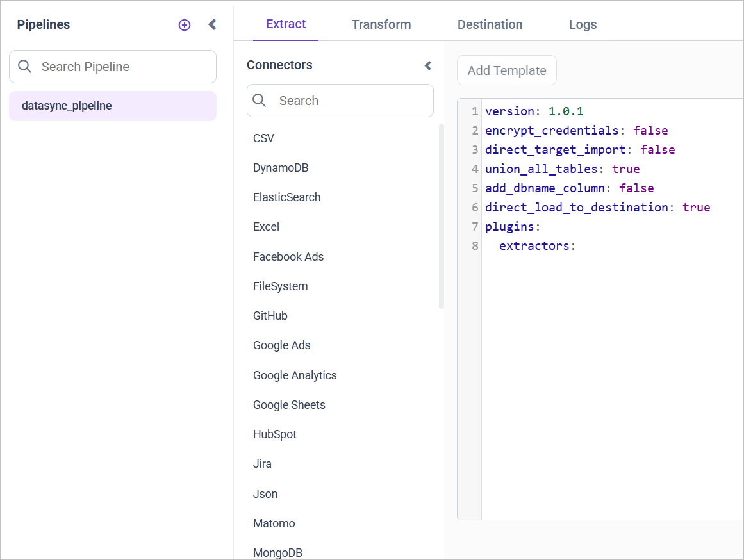Switch to the Transform tab

381,24
